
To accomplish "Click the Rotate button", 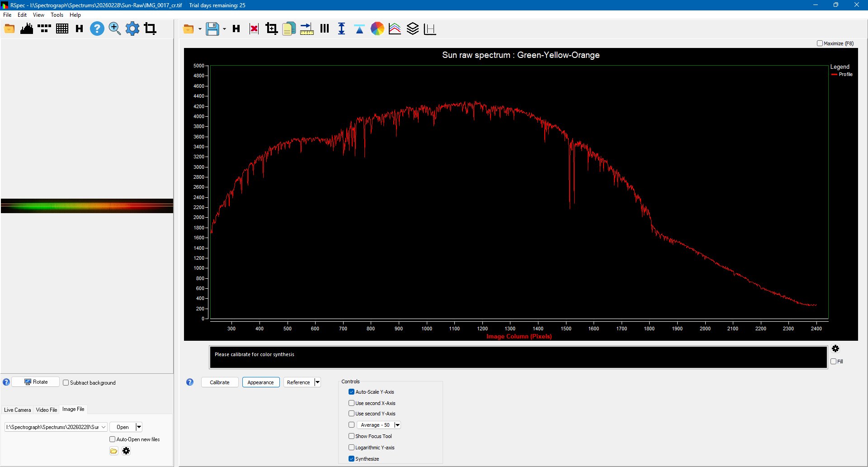I will 36,382.
